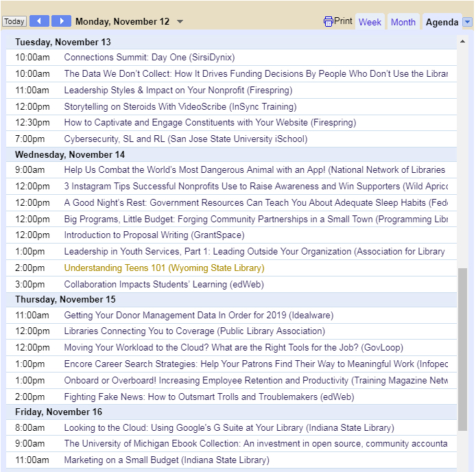Screen dimensions: 476x472
Task: Open Collaboration Impacts Students' Learning event
Action: point(164,284)
